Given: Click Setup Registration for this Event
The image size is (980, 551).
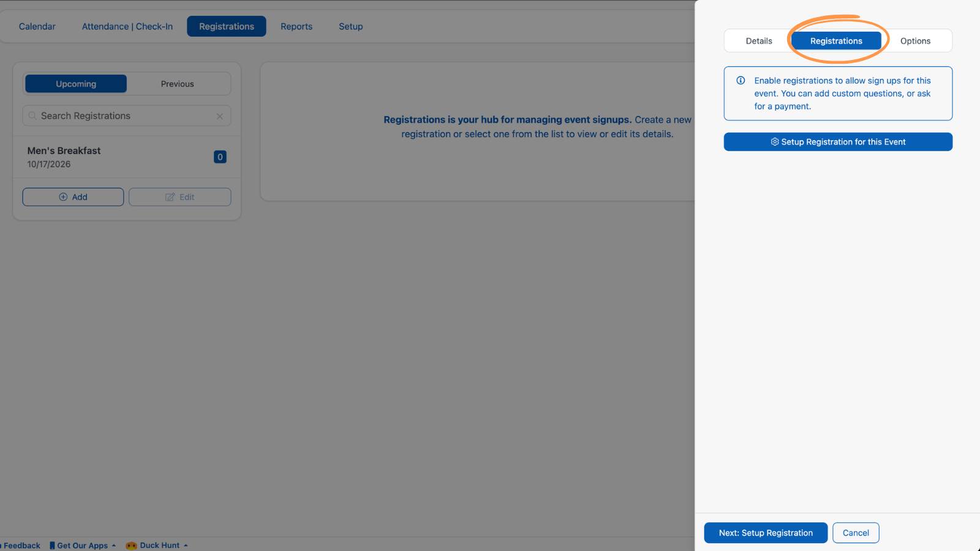Looking at the screenshot, I should [838, 142].
